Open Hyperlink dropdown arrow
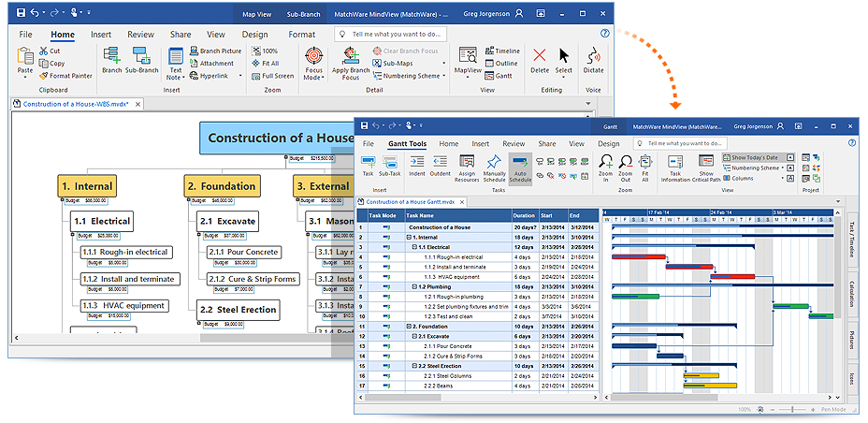 click(239, 76)
